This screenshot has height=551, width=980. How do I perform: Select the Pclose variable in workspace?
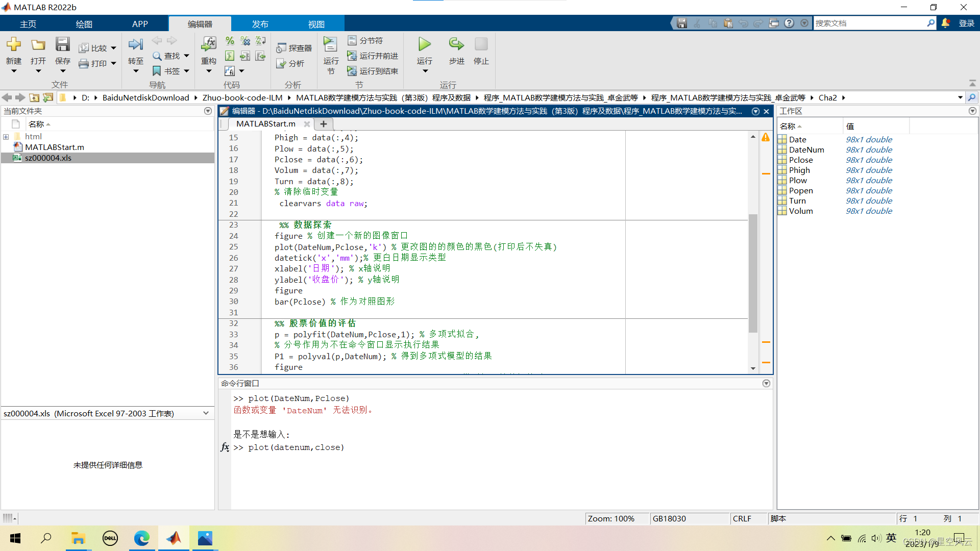pos(800,160)
